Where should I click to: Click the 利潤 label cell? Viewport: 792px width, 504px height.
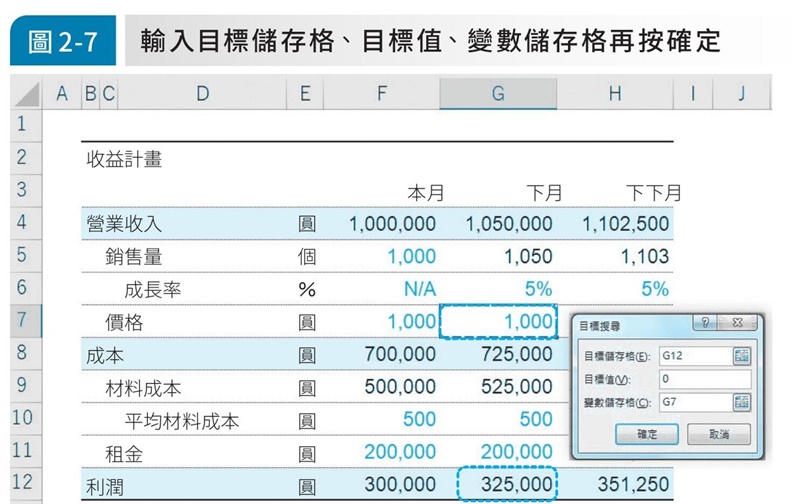click(105, 487)
